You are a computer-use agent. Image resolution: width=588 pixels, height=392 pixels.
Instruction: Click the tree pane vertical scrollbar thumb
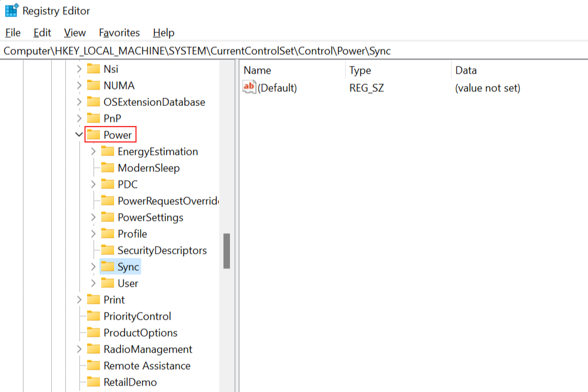pos(226,251)
